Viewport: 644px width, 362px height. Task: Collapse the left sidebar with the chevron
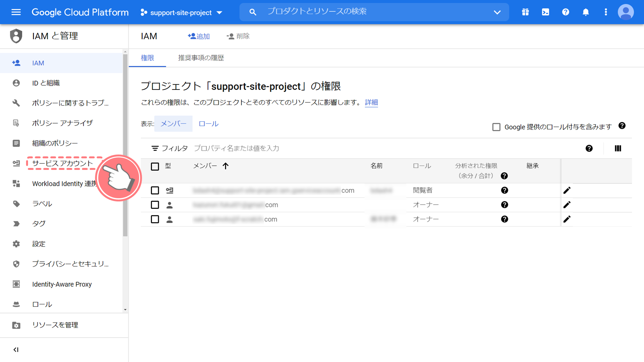(x=16, y=350)
